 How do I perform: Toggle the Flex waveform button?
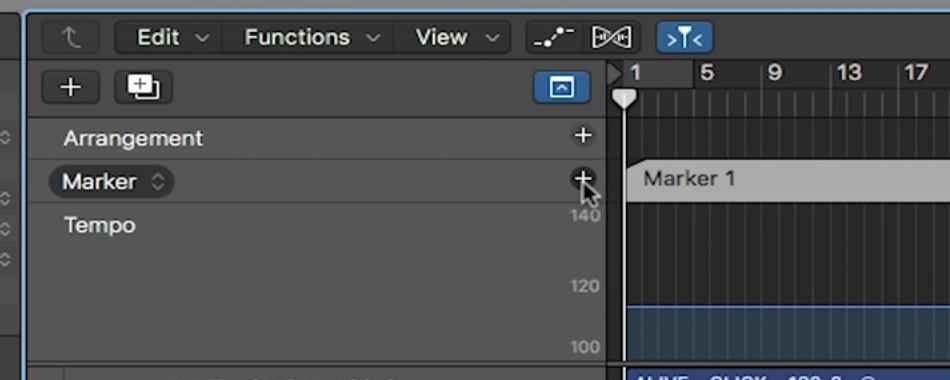[x=611, y=38]
